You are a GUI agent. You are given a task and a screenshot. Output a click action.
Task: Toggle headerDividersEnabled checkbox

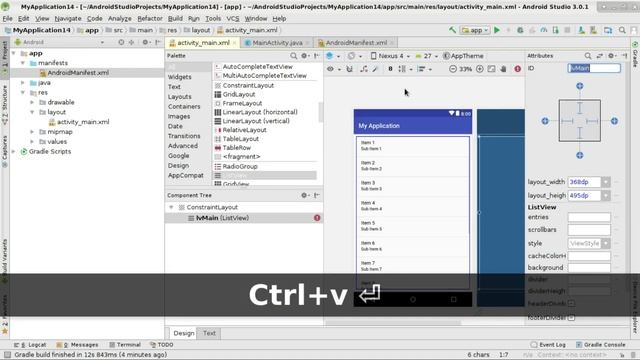point(571,304)
